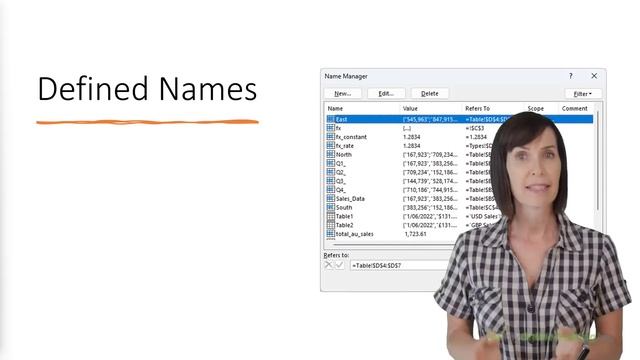
Task: Click the icon beside Q4_
Action: point(331,190)
